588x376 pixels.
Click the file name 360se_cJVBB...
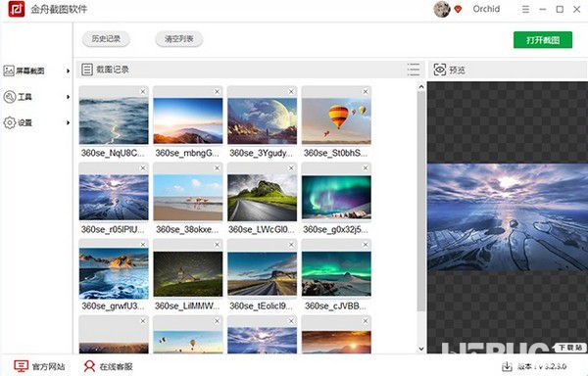coord(335,305)
